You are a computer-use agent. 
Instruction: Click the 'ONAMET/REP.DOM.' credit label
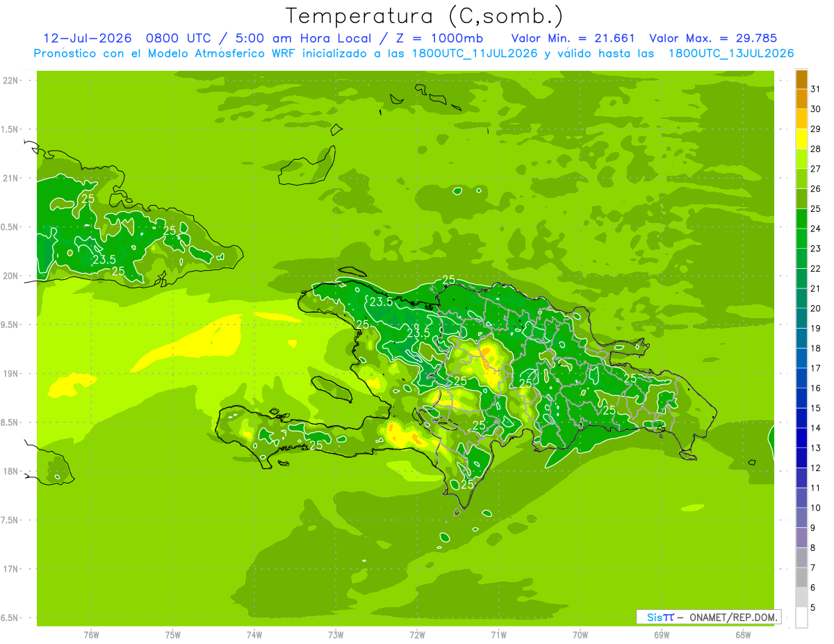pos(734,617)
